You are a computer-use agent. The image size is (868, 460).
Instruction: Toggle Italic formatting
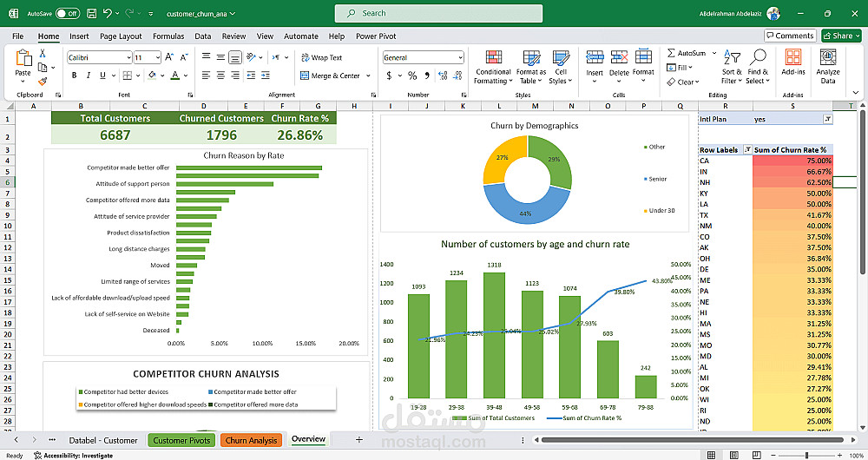(x=89, y=76)
